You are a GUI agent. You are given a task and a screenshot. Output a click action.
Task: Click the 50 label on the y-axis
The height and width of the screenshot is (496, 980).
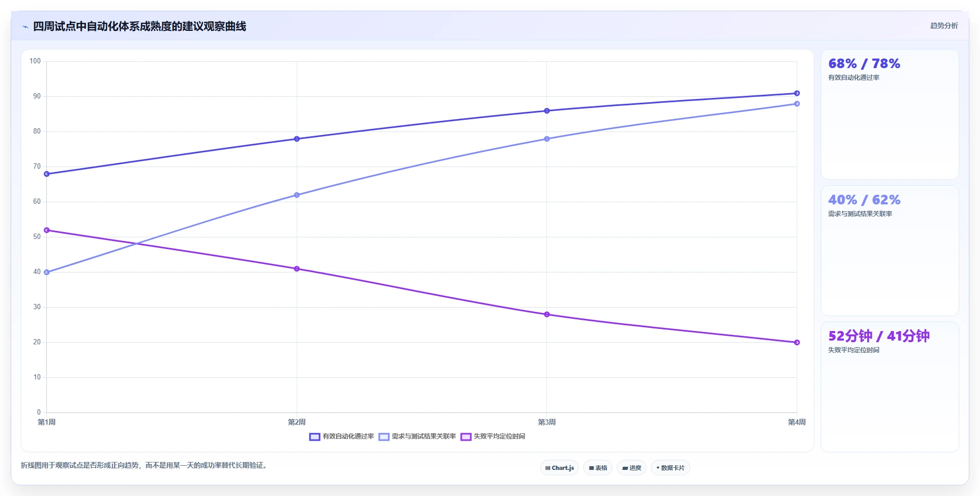coord(37,237)
